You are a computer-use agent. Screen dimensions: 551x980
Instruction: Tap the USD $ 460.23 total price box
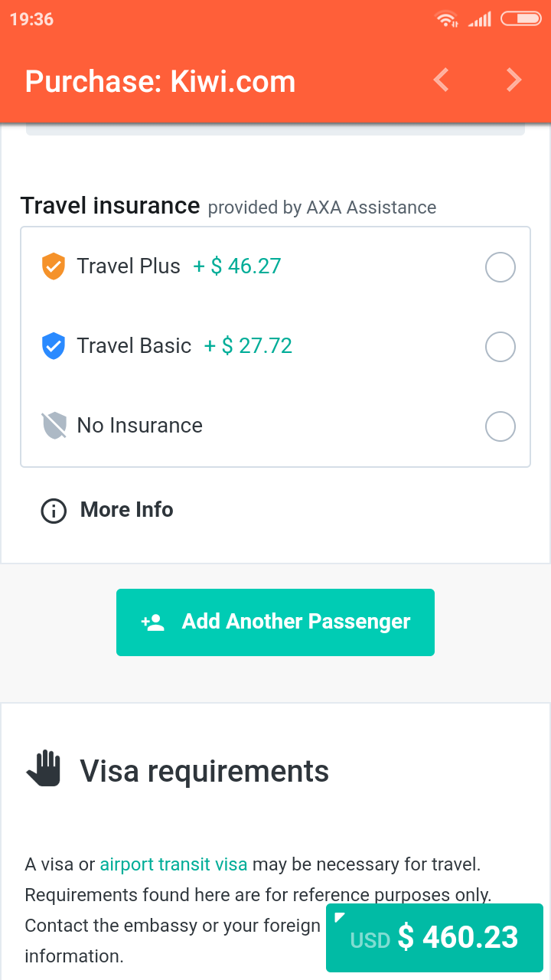click(435, 938)
